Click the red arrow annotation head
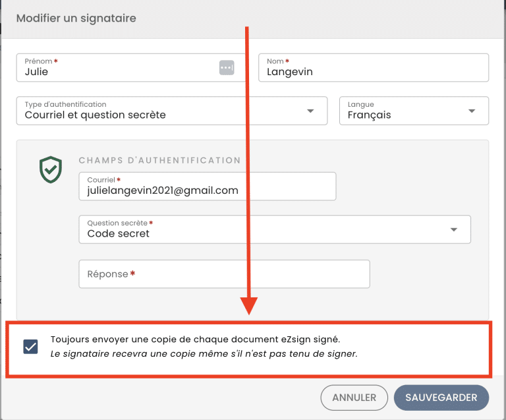 [x=249, y=306]
